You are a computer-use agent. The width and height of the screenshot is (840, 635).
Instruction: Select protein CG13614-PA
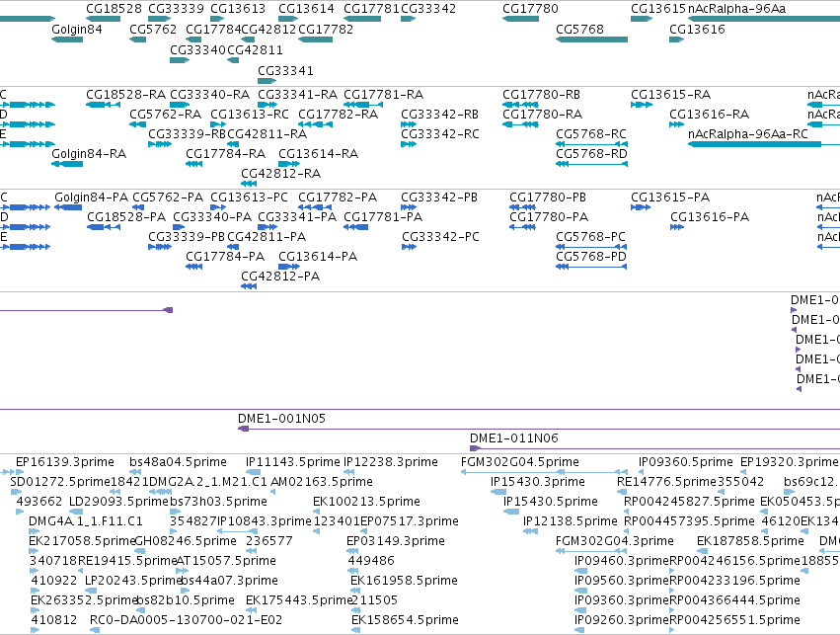point(318,257)
